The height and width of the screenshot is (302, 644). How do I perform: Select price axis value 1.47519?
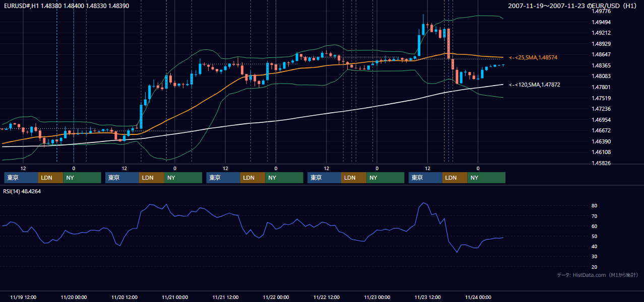(x=601, y=98)
